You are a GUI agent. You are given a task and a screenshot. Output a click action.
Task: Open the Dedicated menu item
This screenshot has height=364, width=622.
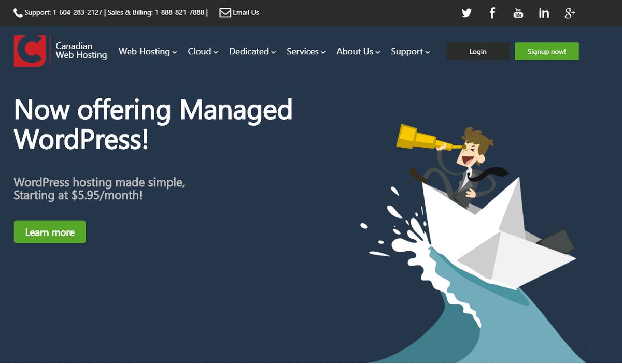pos(252,51)
